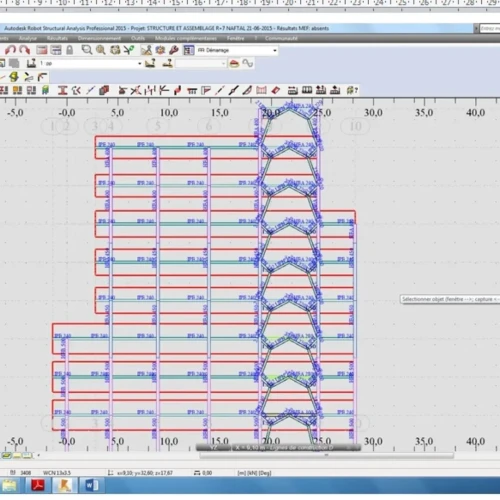The height and width of the screenshot is (500, 500).
Task: Open the Résultats menu
Action: coord(57,38)
